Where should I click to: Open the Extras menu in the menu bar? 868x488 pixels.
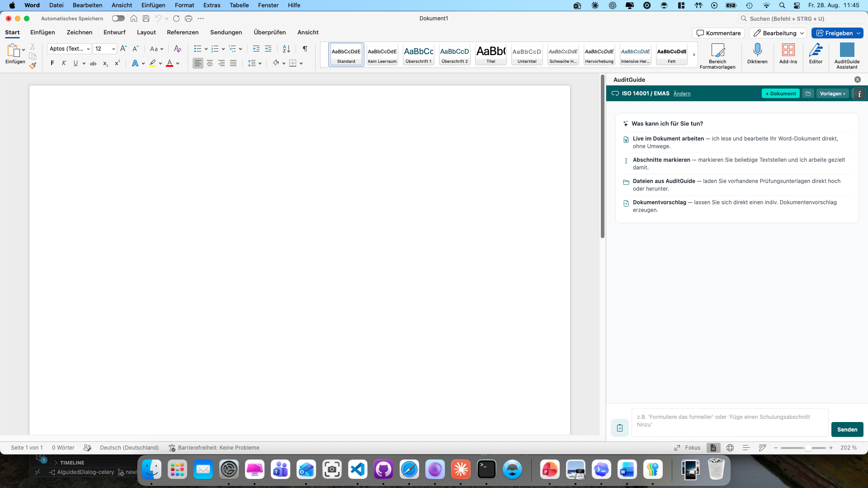(212, 5)
